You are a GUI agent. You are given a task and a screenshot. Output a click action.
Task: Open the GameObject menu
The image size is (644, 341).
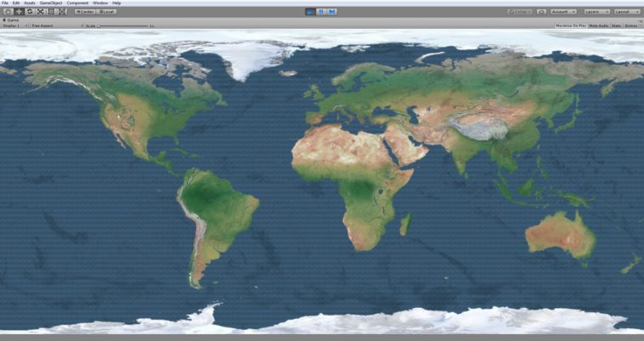pyautogui.click(x=51, y=3)
